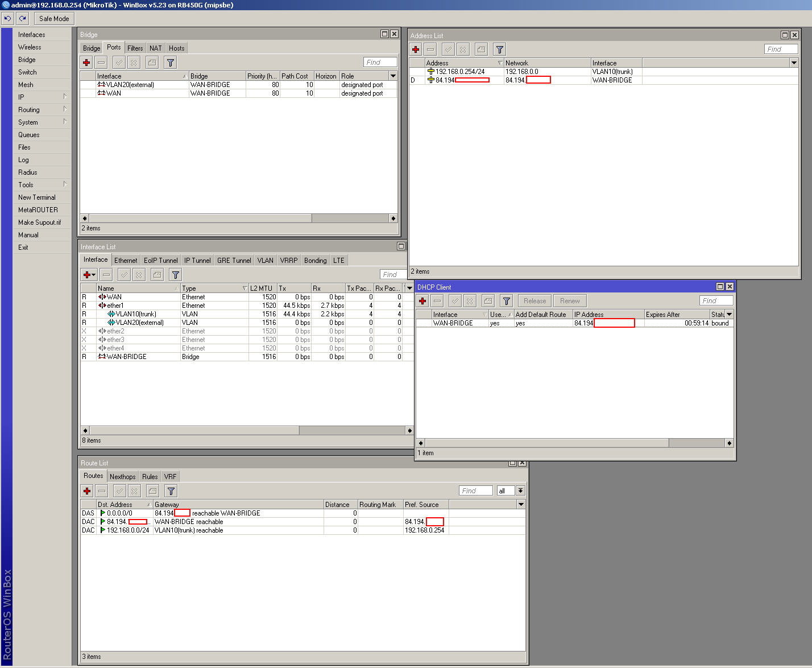Open Route List column chooser dropdown

tap(521, 504)
